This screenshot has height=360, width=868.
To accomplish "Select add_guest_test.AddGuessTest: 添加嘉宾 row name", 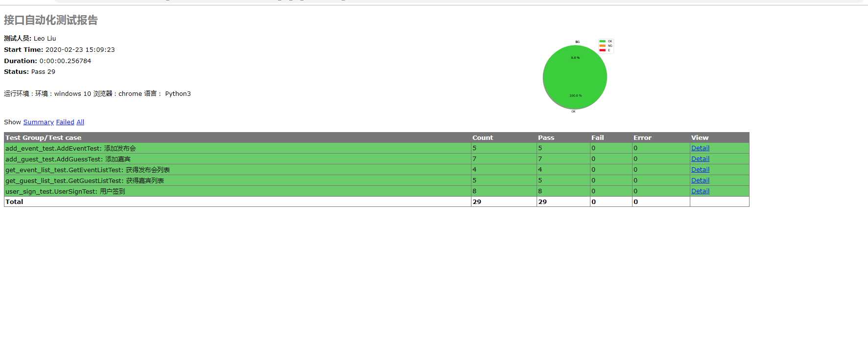I will [x=68, y=159].
